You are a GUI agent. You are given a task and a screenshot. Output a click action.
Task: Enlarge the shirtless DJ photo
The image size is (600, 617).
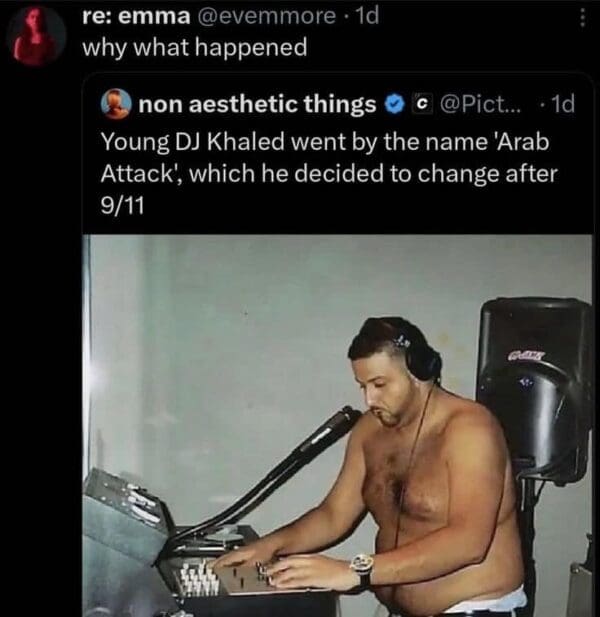point(338,426)
